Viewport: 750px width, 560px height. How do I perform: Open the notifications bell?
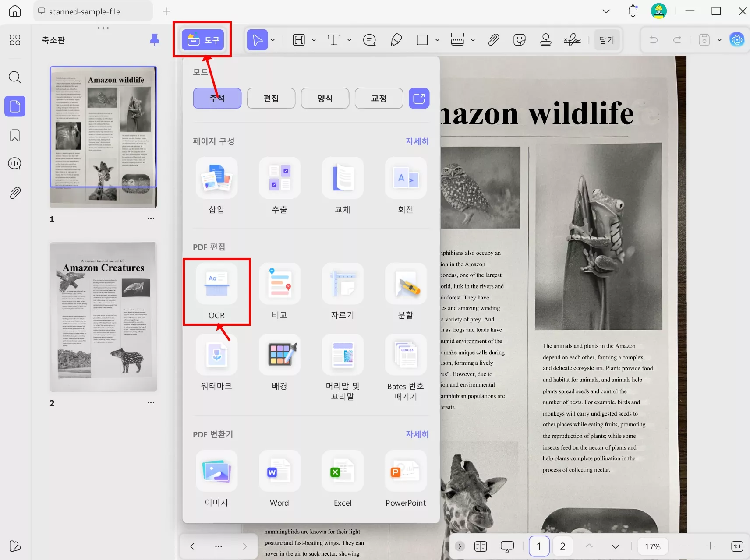click(x=633, y=11)
